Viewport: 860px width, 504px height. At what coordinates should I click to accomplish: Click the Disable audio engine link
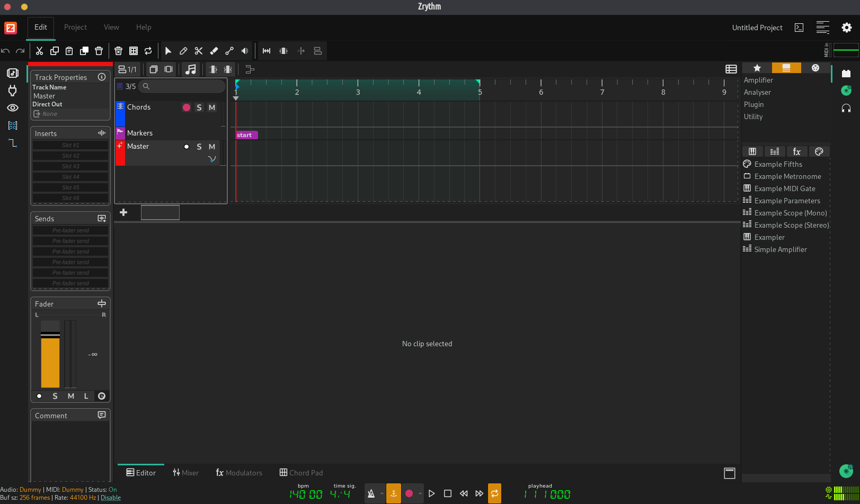111,498
